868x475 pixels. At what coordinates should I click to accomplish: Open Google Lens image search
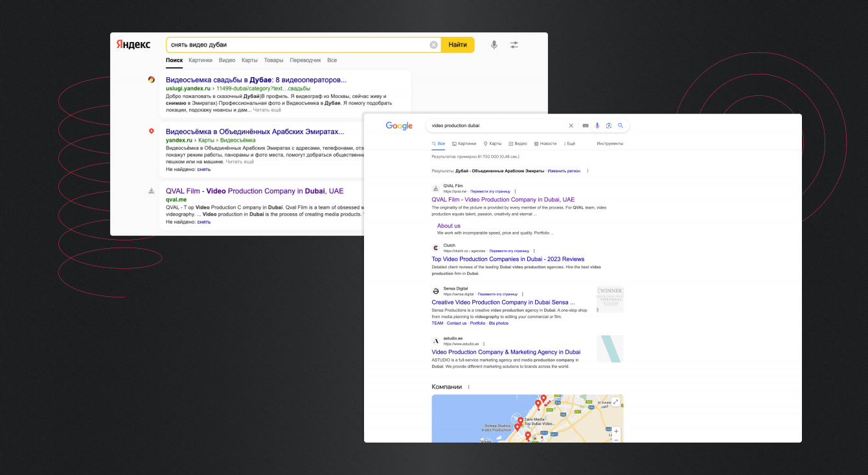[609, 126]
